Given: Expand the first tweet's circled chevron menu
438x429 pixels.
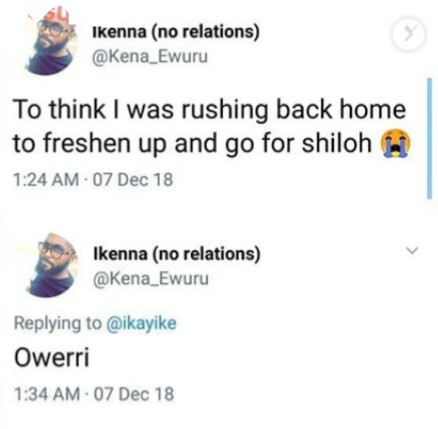Looking at the screenshot, I should tap(409, 35).
